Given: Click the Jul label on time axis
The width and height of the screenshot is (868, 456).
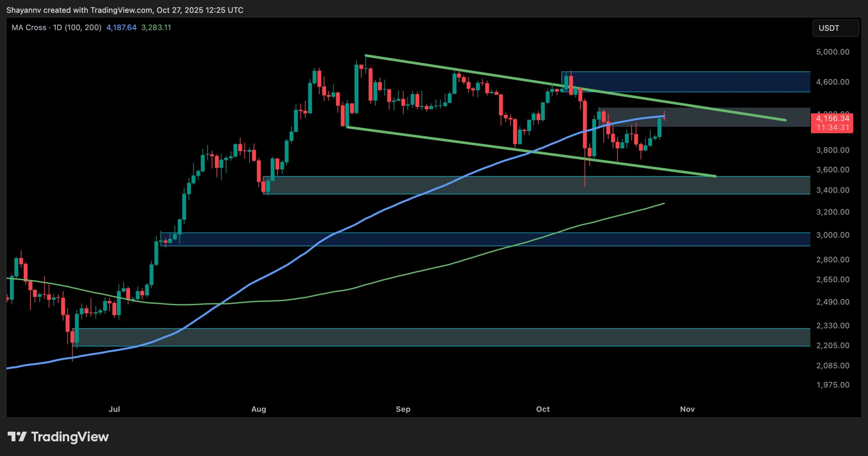Looking at the screenshot, I should pyautogui.click(x=114, y=409).
